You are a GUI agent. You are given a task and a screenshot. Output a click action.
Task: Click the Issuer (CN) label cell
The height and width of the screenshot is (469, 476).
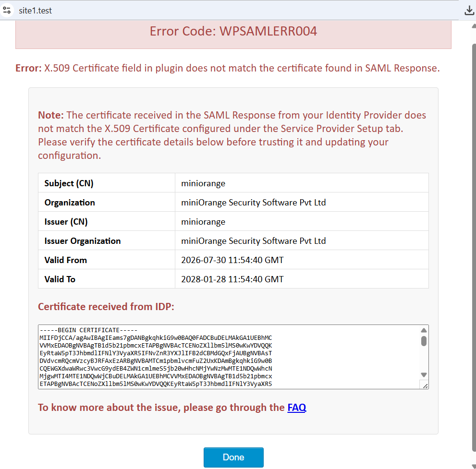107,221
